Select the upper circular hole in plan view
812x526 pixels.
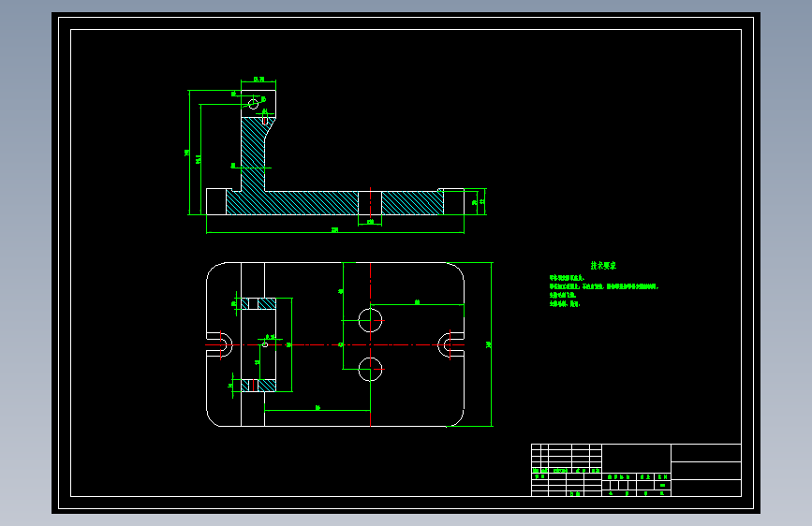(370, 320)
